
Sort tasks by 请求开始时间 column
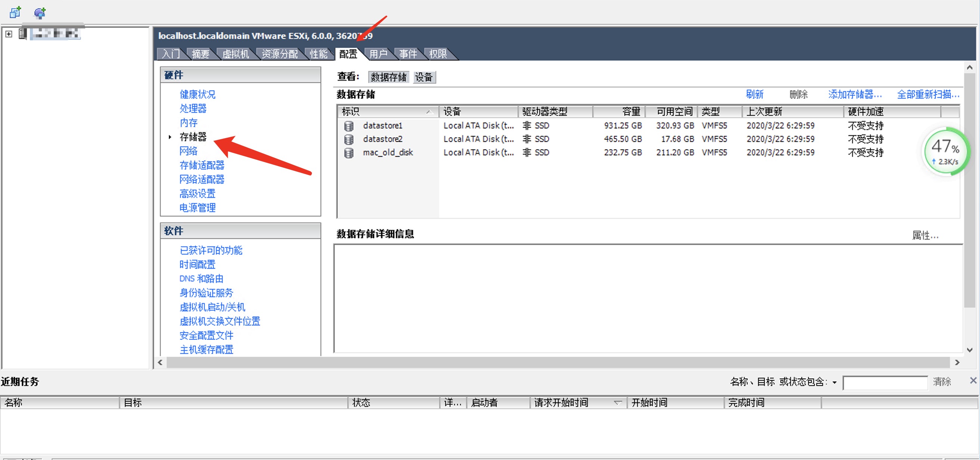[578, 402]
